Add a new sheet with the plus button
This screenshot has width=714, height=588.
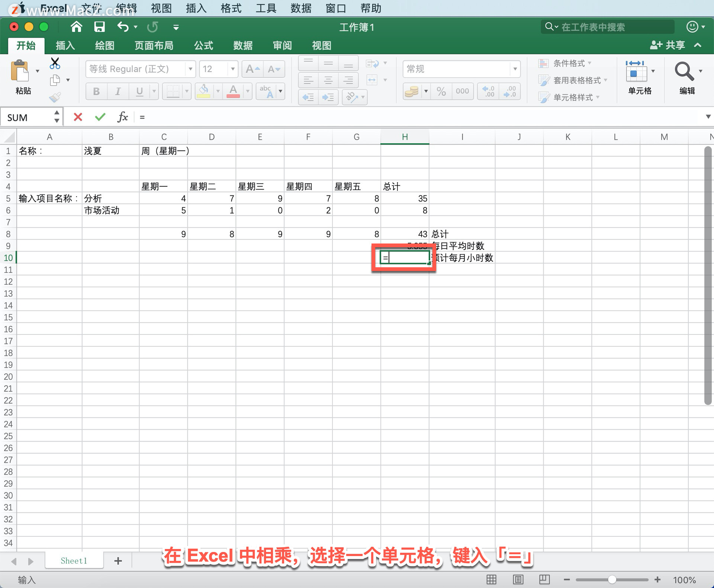pyautogui.click(x=118, y=561)
